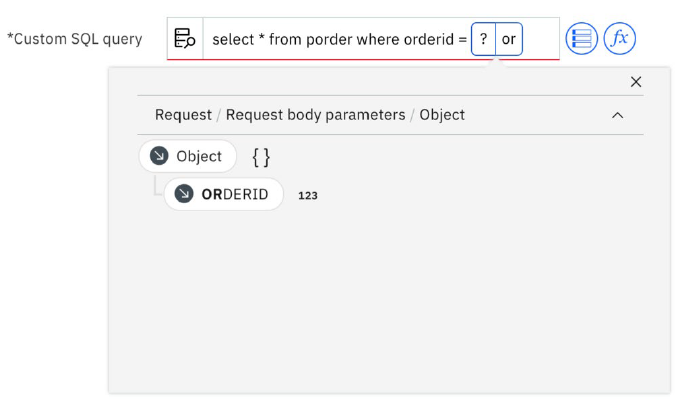Open the available mappings list icon
The height and width of the screenshot is (400, 681).
tap(582, 39)
